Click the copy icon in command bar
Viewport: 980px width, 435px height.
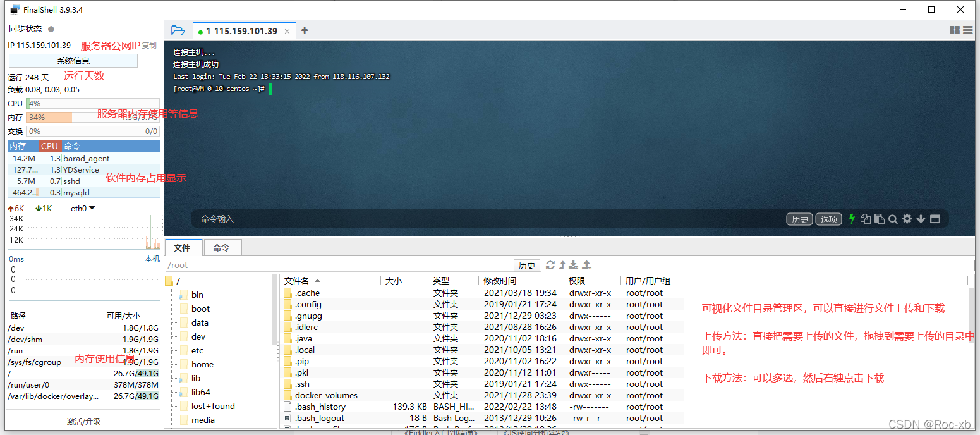[x=866, y=219]
